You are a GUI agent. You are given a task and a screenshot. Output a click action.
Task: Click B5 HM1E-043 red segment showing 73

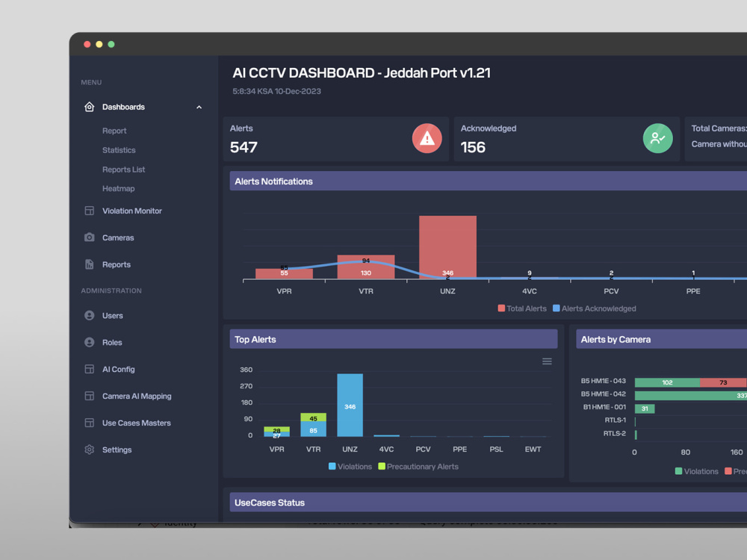click(723, 382)
